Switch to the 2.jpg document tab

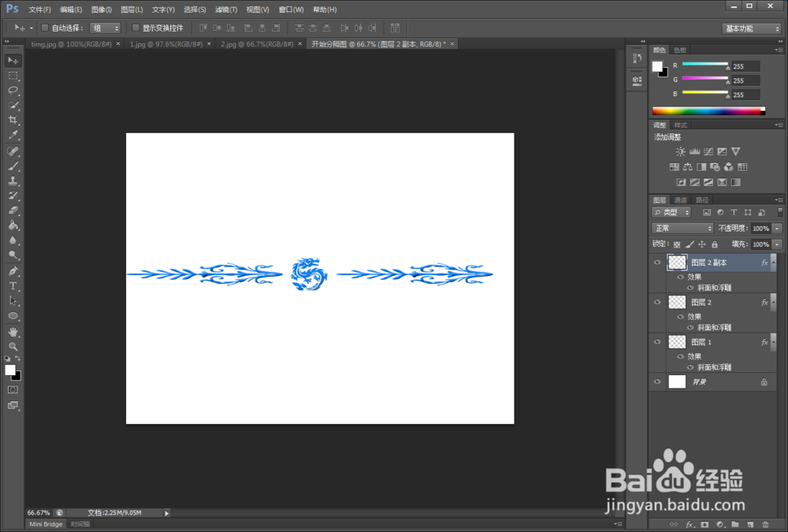coord(257,44)
